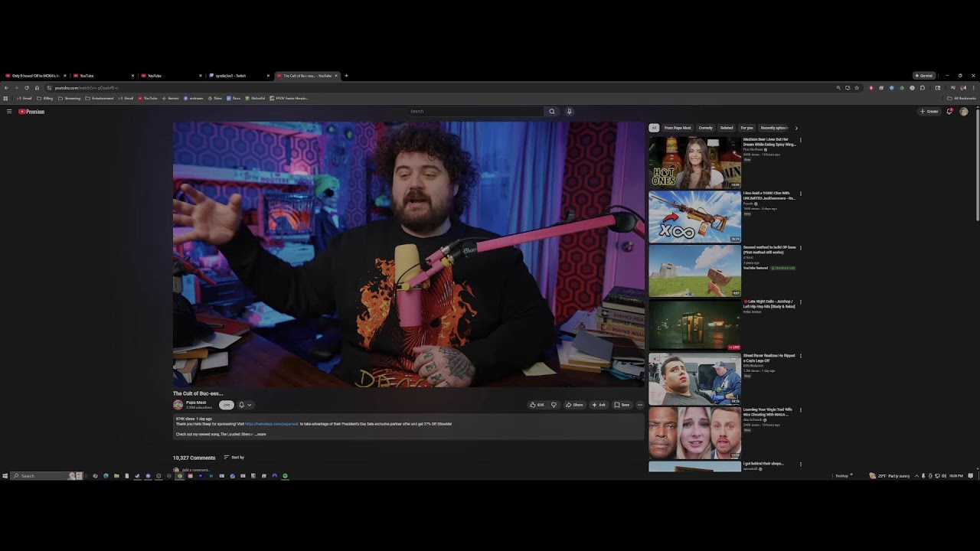This screenshot has height=551, width=980.
Task: Open the Sort by comments dropdown
Action: [234, 458]
